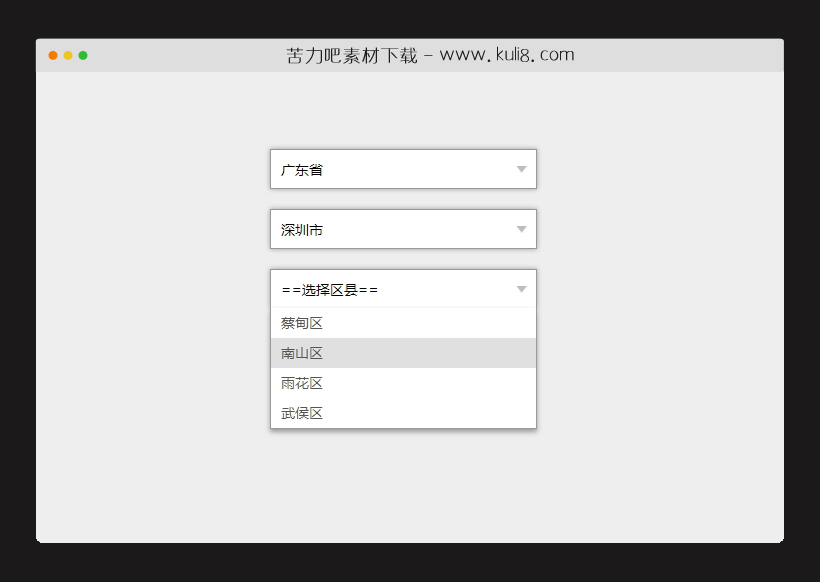Image resolution: width=820 pixels, height=582 pixels.
Task: Click the ==选择区县== placeholder text
Action: pyautogui.click(x=314, y=289)
